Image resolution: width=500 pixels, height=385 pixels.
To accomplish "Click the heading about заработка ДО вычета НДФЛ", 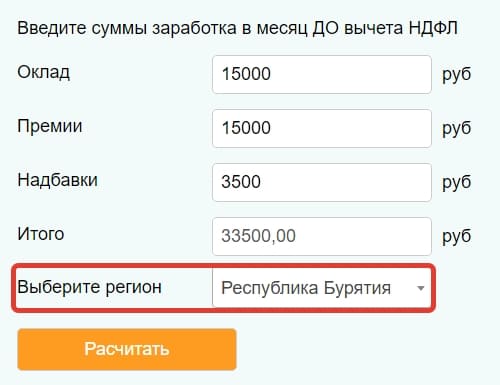I will 237,28.
